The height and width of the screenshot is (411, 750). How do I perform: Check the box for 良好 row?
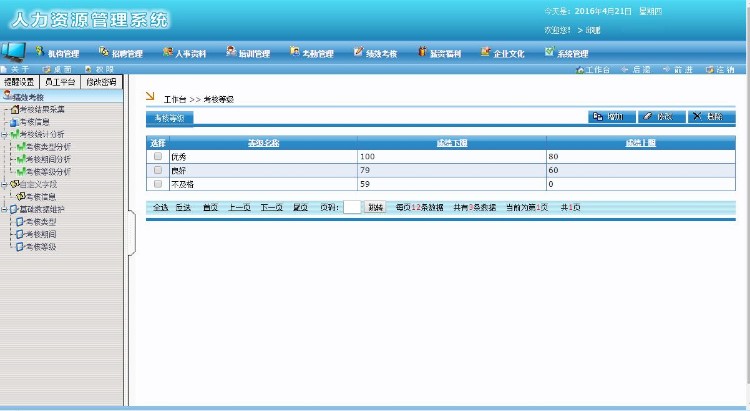click(158, 170)
